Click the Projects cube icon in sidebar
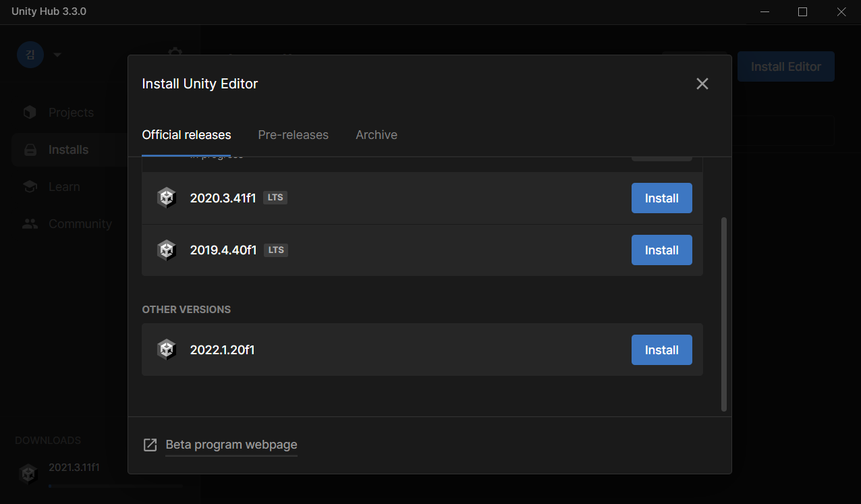This screenshot has height=504, width=861. (30, 112)
